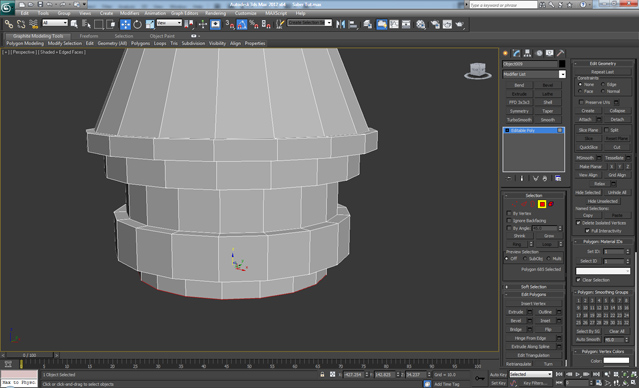Activate the Select Object tool

click(74, 24)
